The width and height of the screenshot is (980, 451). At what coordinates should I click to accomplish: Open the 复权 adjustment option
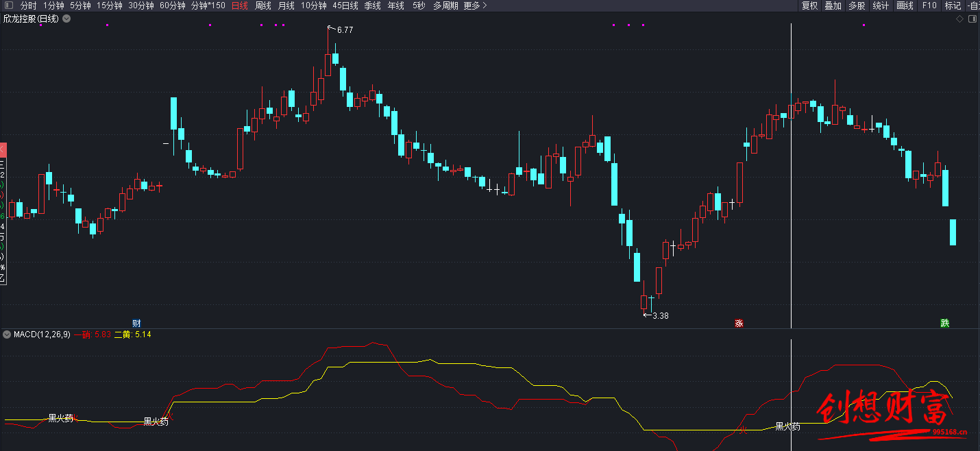[x=810, y=5]
